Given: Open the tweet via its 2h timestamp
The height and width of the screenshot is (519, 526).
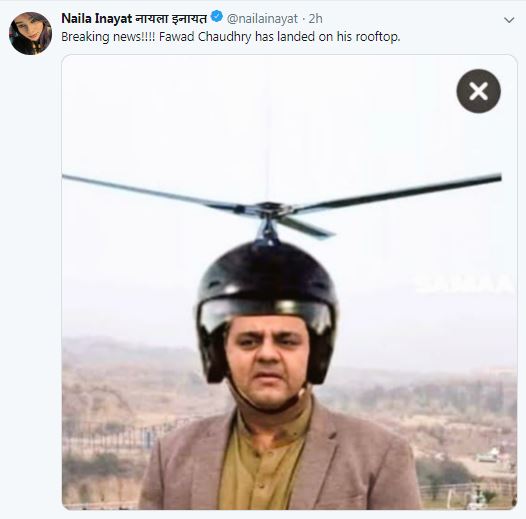Looking at the screenshot, I should [315, 19].
